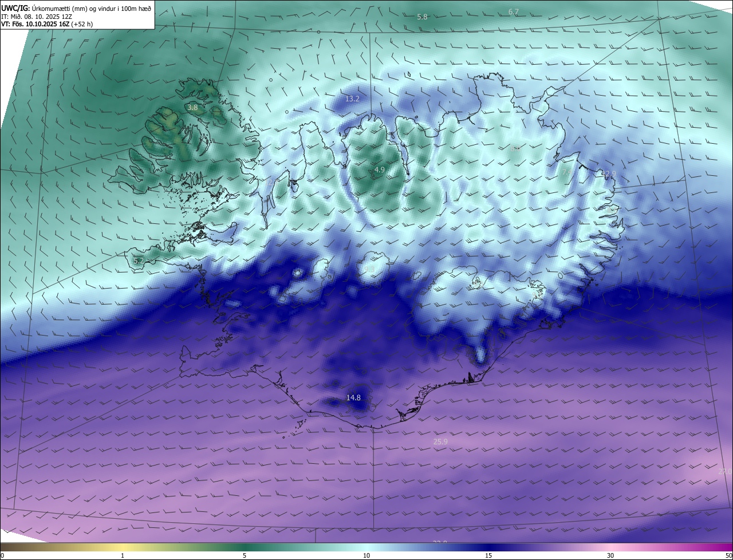The width and height of the screenshot is (733, 560).
Task: Click the 50 tick on the color scale
Action: point(728,555)
